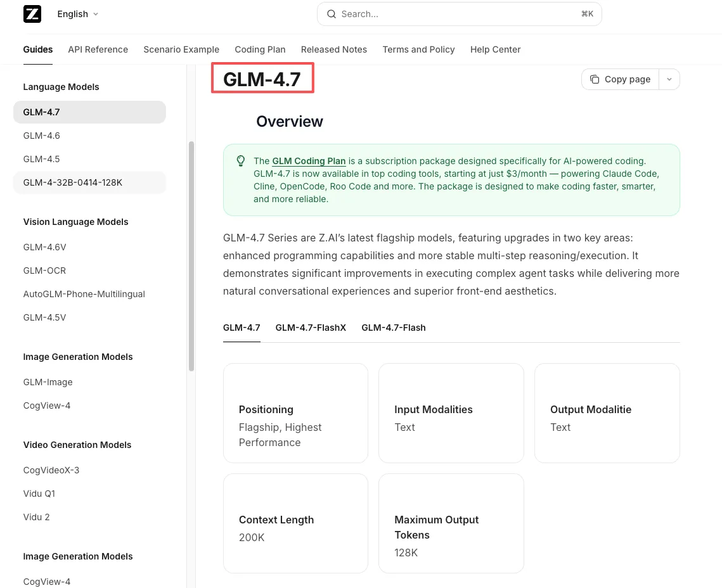Follow the GLM Coding Plan link

pos(309,161)
